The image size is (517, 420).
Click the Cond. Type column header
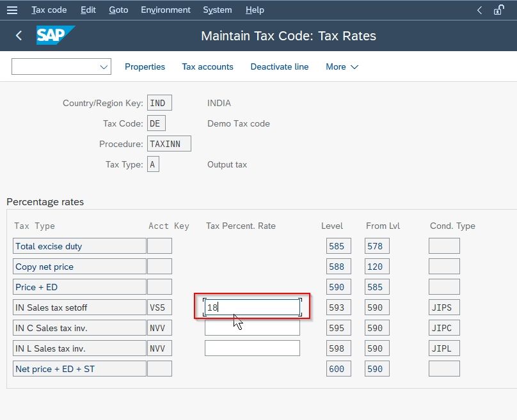click(452, 226)
